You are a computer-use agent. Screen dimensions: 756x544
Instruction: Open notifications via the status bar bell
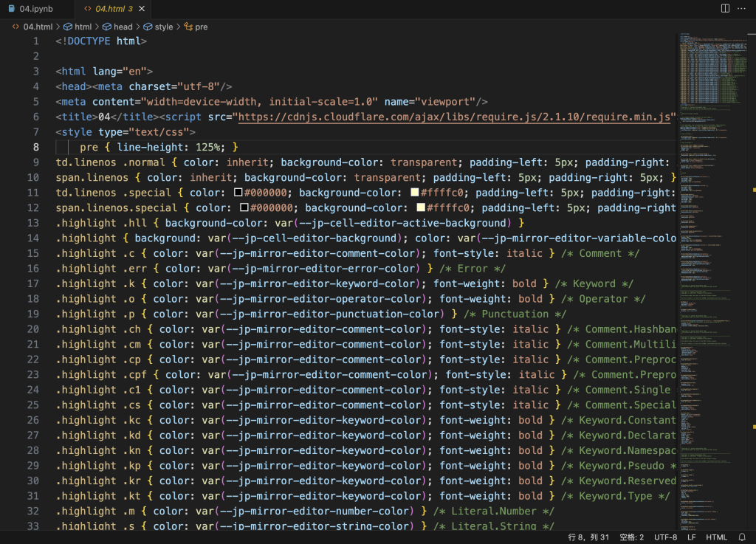pyautogui.click(x=742, y=537)
